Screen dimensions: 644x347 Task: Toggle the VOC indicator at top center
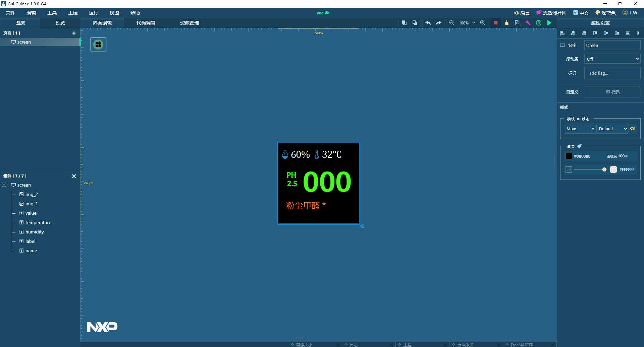[322, 13]
